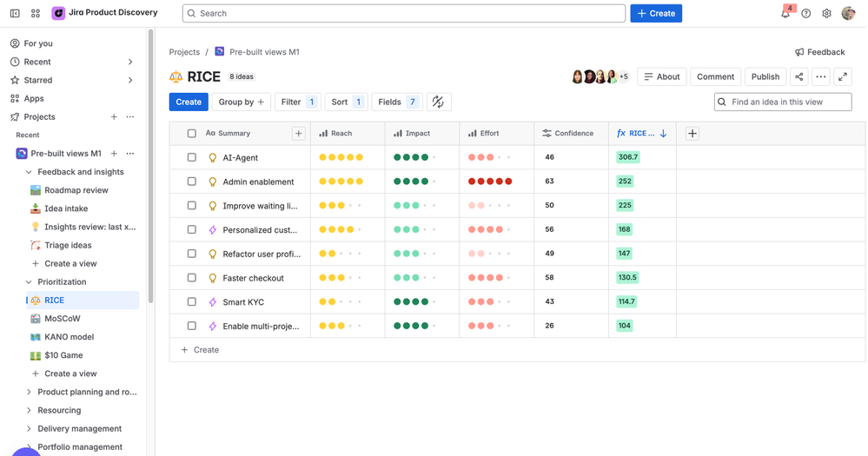Screen dimensions: 868x456
Task: Collapse Feedback and insights section
Action: [29, 172]
